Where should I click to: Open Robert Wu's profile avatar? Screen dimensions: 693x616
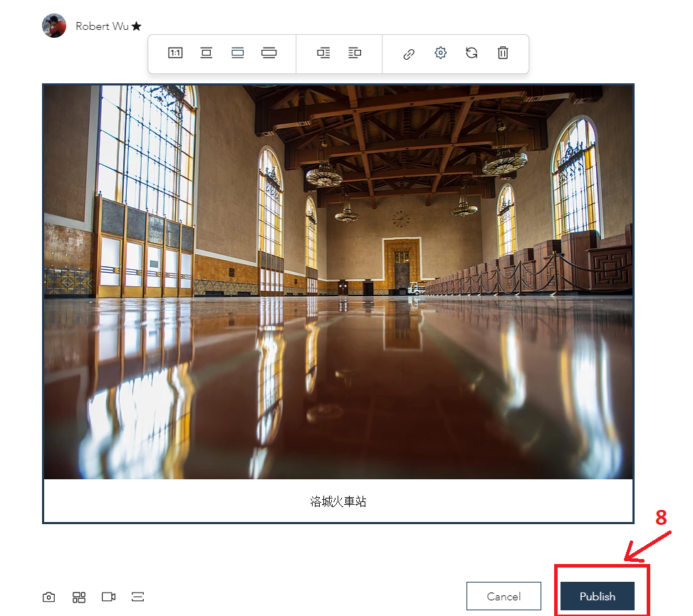[x=54, y=26]
